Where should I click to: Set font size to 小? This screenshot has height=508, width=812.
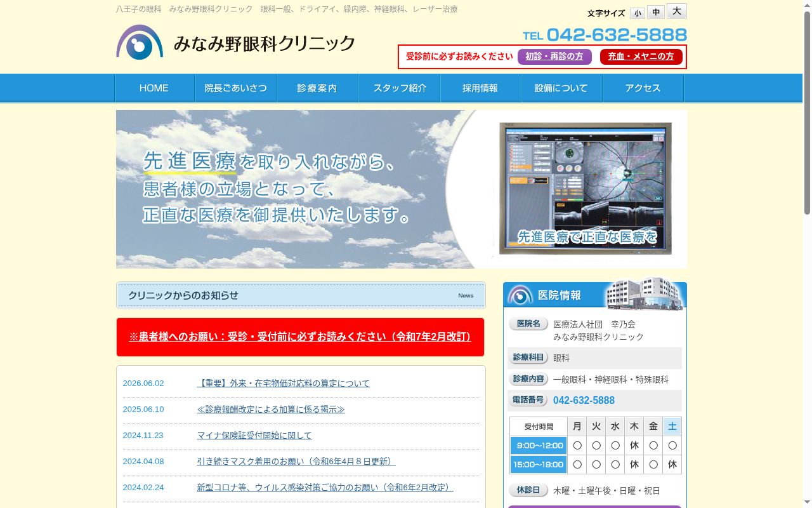637,13
